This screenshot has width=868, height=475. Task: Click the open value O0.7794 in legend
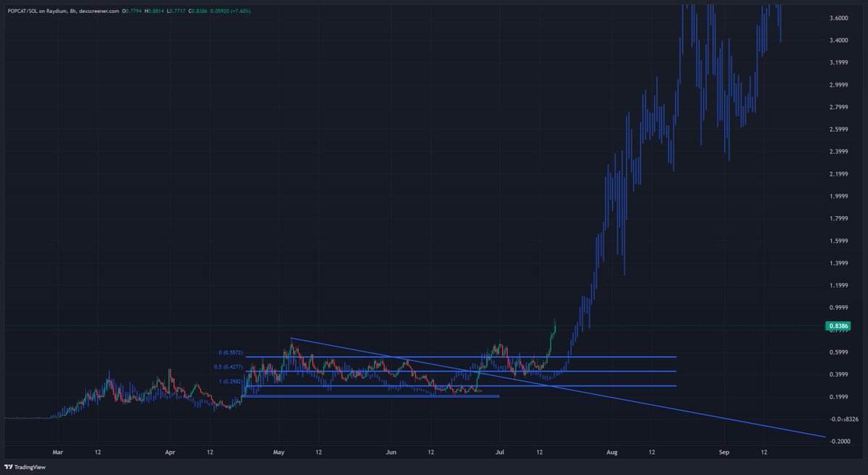(129, 12)
